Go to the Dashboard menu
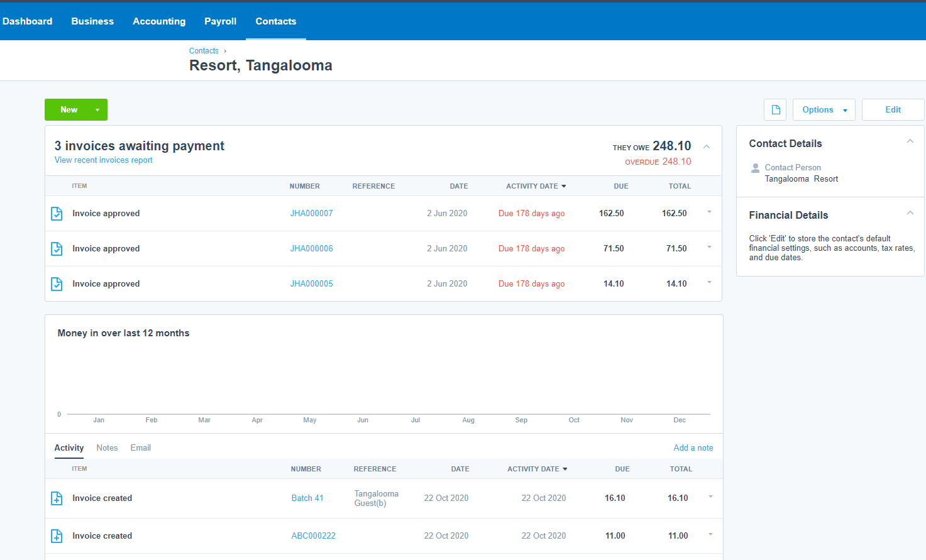926x560 pixels. [x=28, y=21]
